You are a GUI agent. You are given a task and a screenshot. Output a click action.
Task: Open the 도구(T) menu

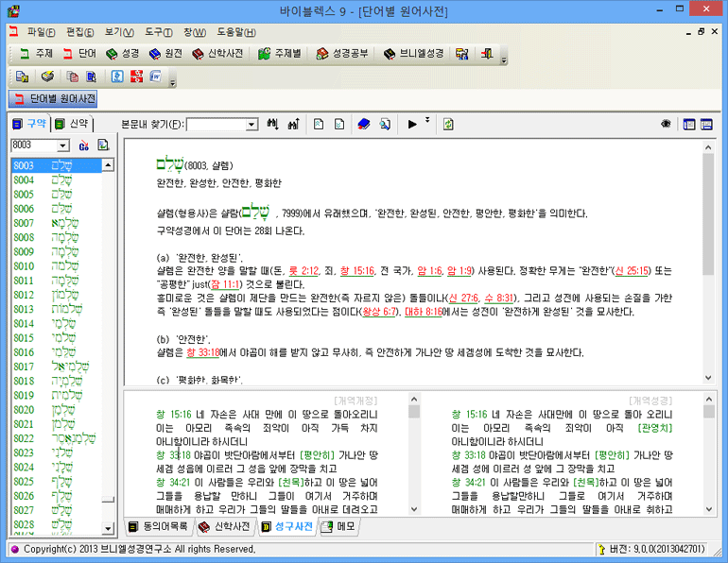click(158, 32)
